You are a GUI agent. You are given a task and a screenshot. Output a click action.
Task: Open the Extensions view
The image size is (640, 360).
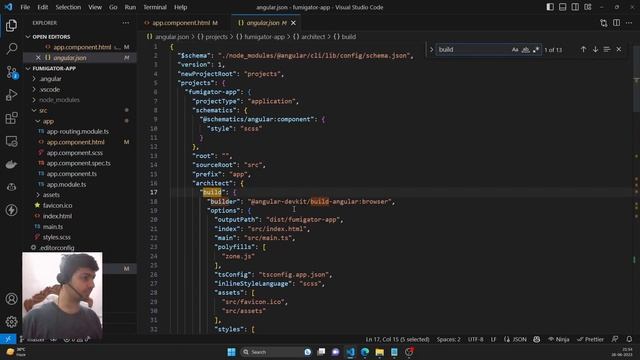point(11,118)
